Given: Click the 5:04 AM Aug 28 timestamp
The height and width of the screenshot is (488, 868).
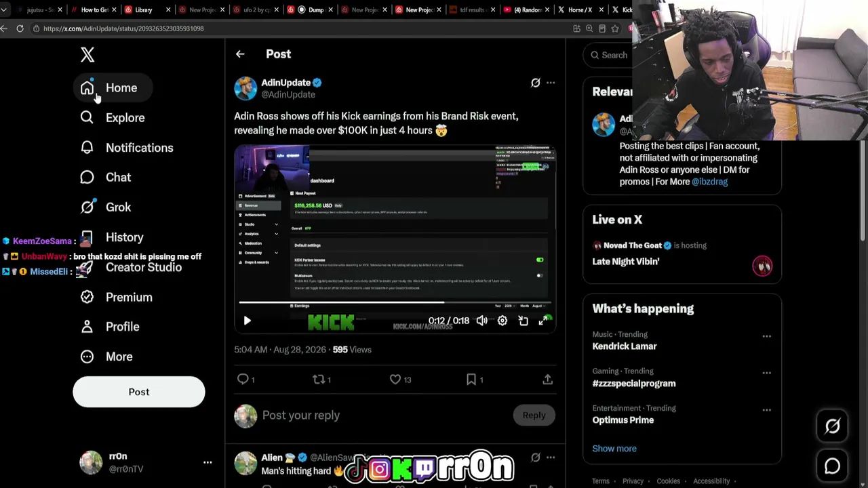Looking at the screenshot, I should coord(280,350).
